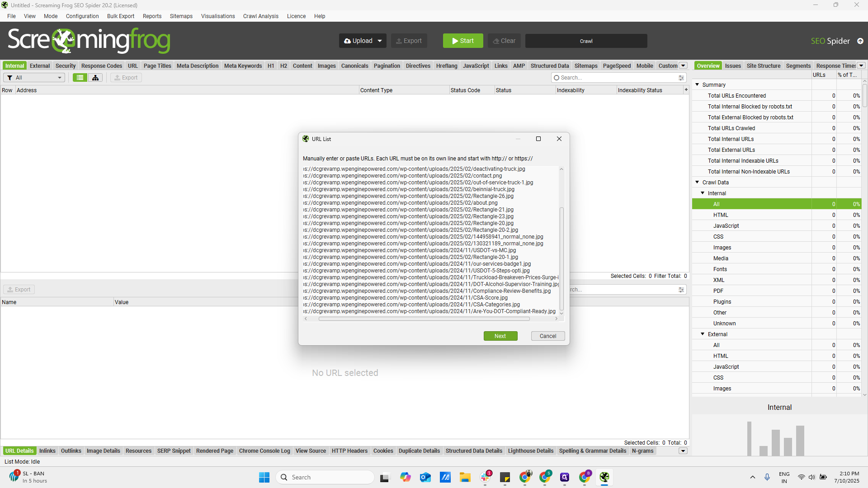Open Outlook from the taskbar

point(425,477)
